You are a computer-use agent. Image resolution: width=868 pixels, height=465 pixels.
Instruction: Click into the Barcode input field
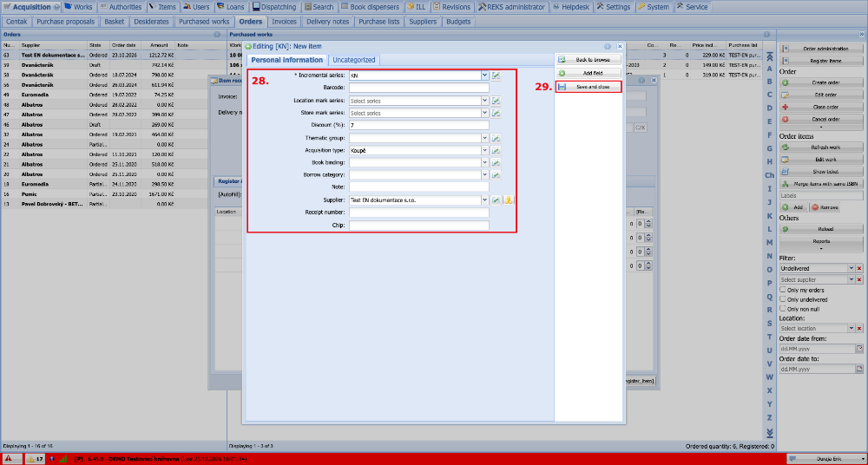pos(419,88)
